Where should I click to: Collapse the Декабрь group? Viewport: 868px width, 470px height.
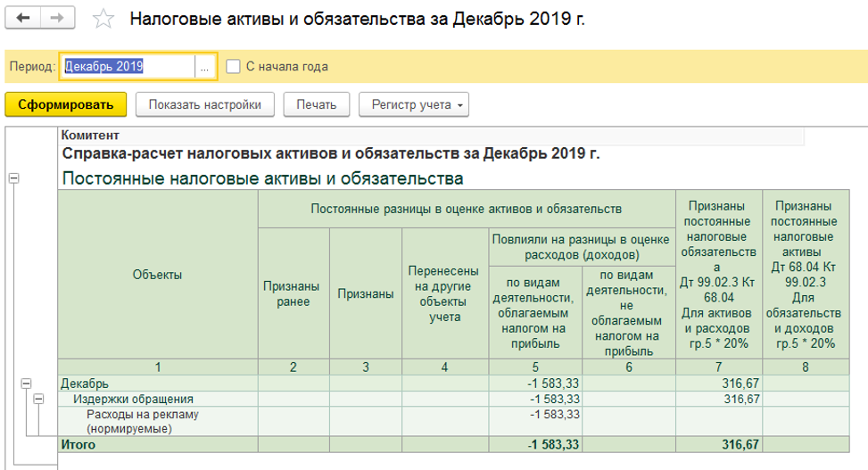[26, 383]
